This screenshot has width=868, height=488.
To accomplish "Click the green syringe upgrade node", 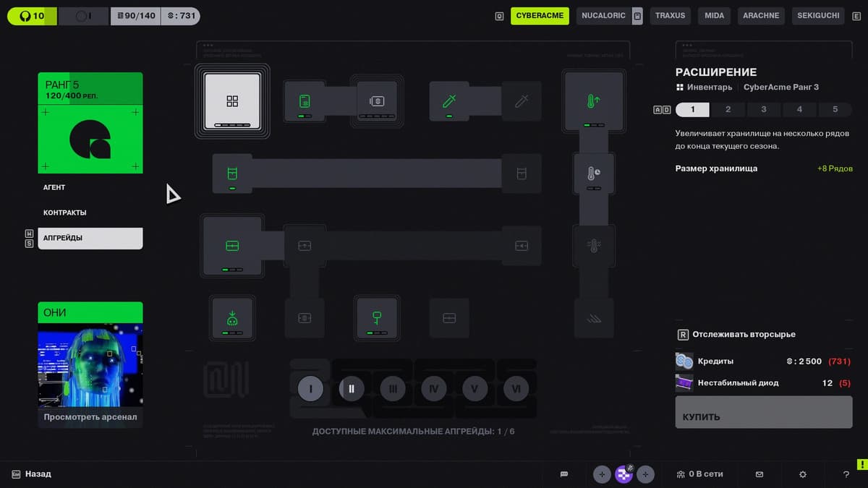I will (x=449, y=101).
